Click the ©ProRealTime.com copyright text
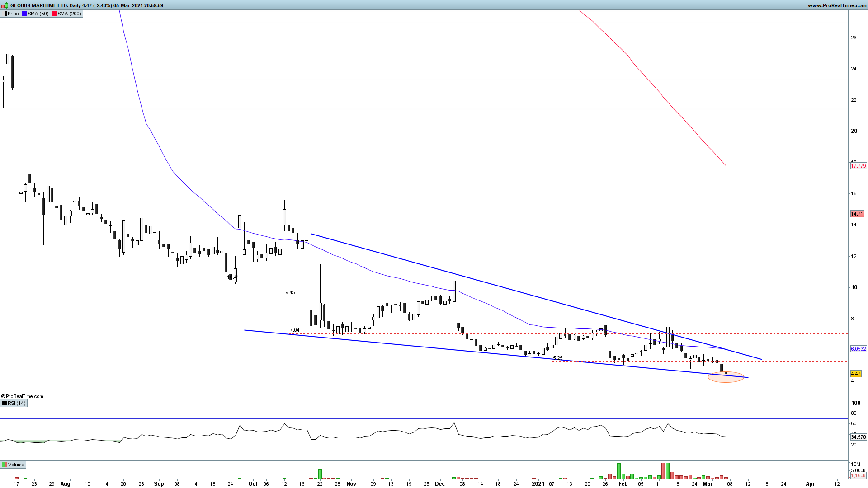The width and height of the screenshot is (868, 488). point(23,396)
